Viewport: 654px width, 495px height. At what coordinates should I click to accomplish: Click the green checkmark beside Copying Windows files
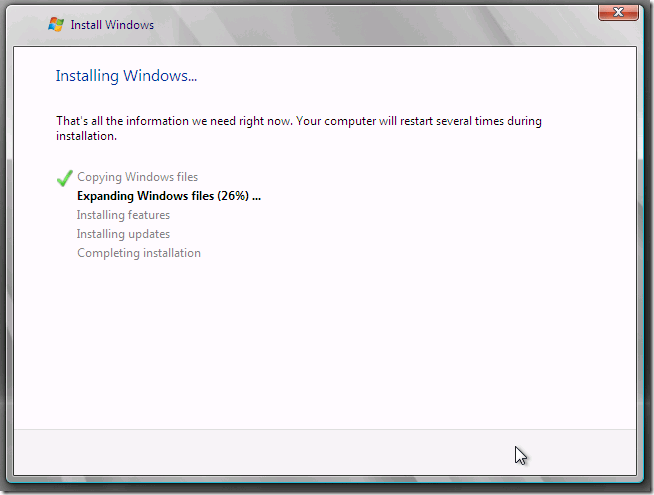(x=65, y=179)
